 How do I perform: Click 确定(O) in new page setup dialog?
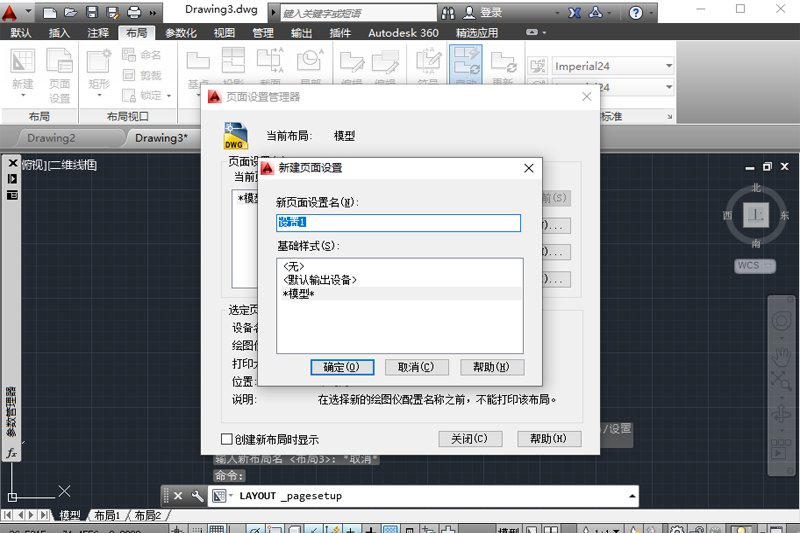point(342,367)
